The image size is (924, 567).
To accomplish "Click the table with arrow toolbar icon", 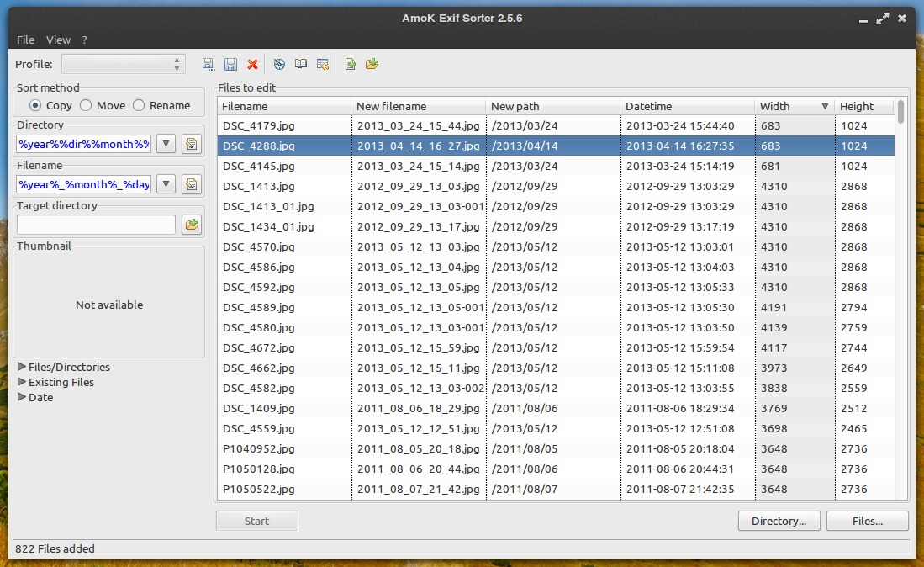I will coord(322,64).
